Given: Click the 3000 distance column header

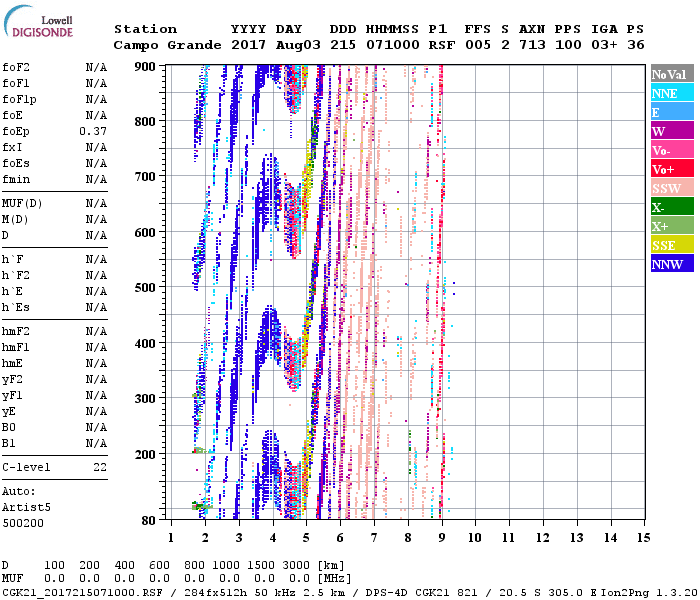Looking at the screenshot, I should click(x=296, y=565).
